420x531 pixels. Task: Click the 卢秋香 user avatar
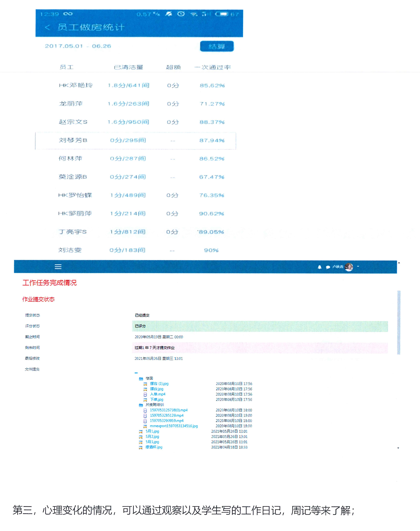pos(349,267)
